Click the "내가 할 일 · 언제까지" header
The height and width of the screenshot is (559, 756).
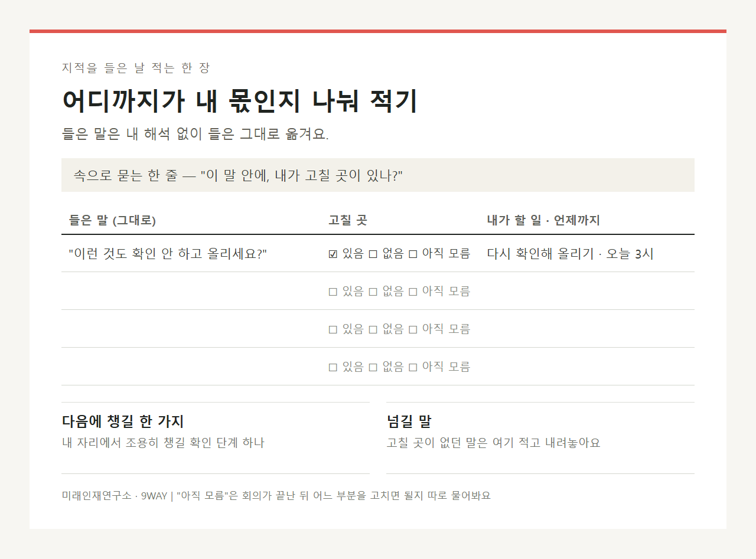(543, 221)
